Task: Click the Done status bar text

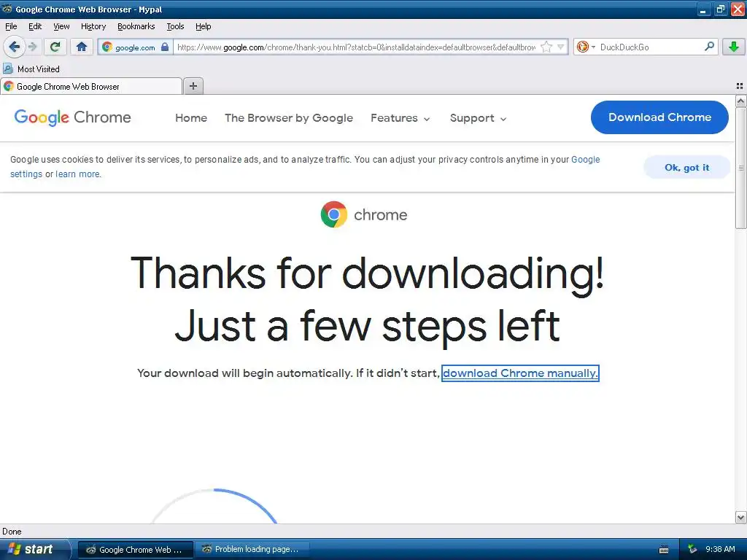Action: tap(12, 532)
